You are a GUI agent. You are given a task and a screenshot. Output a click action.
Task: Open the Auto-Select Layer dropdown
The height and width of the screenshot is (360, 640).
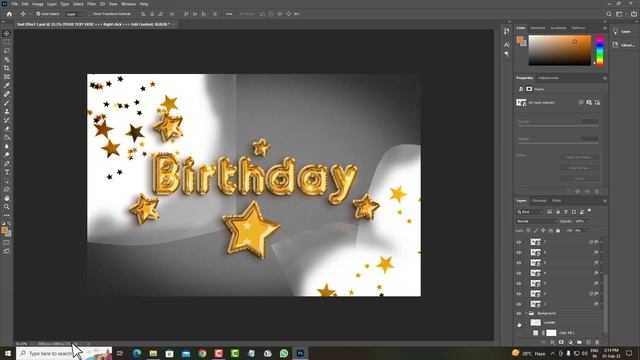point(74,14)
